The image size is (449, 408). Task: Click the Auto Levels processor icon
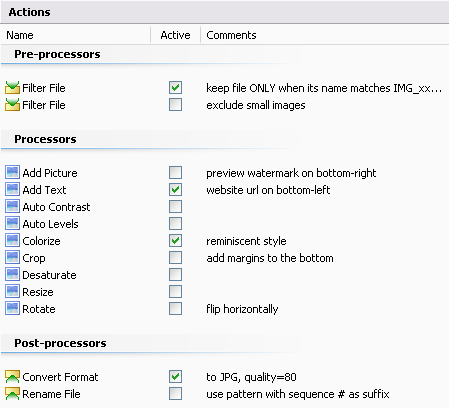click(12, 224)
